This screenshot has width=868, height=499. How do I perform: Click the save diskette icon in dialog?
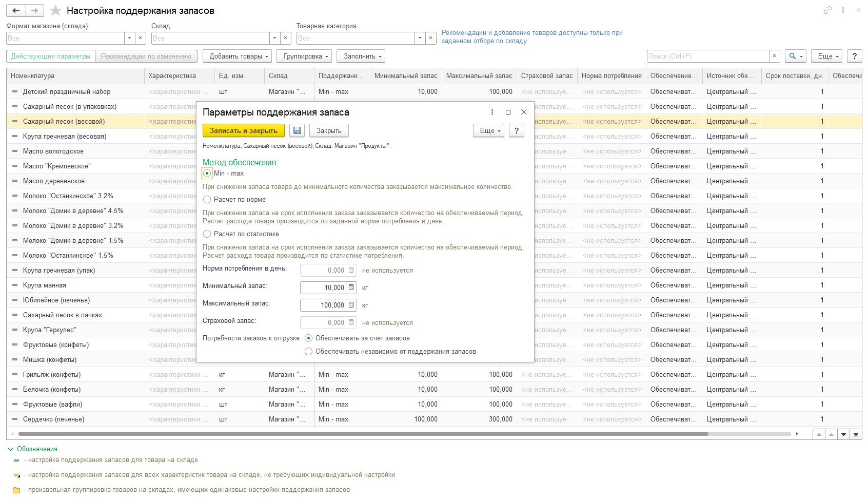[x=297, y=131]
